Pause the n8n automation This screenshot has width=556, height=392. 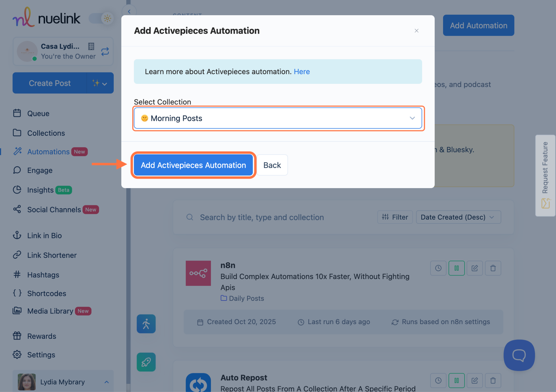[456, 268]
